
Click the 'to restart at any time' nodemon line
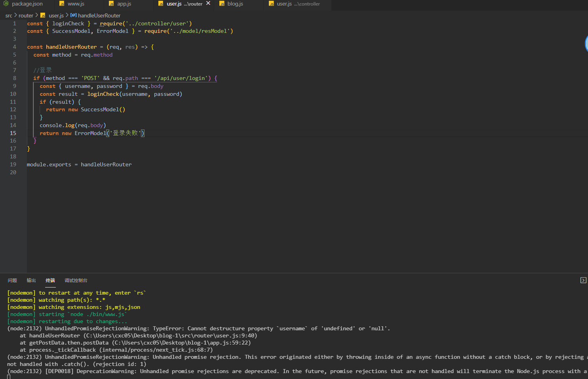[x=77, y=293]
